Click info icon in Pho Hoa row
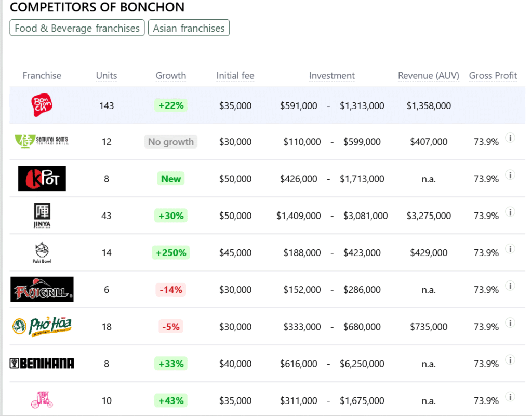The height and width of the screenshot is (416, 532). [x=510, y=323]
